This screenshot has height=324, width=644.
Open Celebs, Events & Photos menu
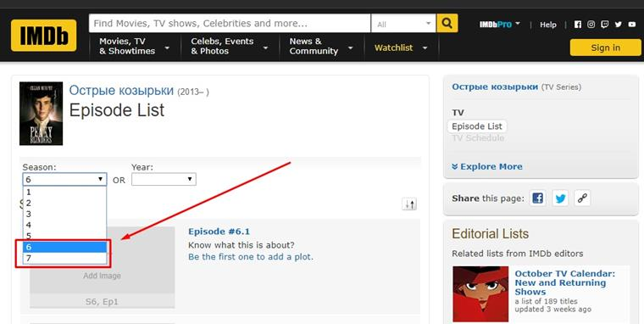point(230,47)
